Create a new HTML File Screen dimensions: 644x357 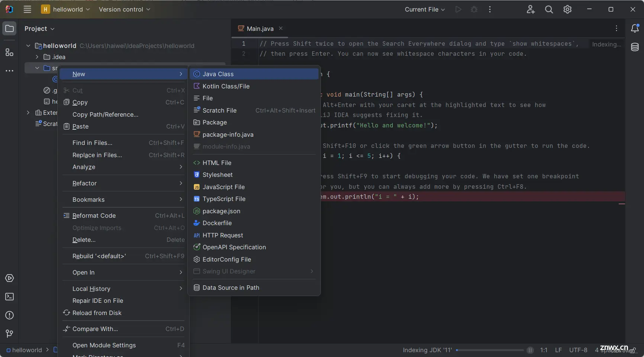click(x=254, y=163)
